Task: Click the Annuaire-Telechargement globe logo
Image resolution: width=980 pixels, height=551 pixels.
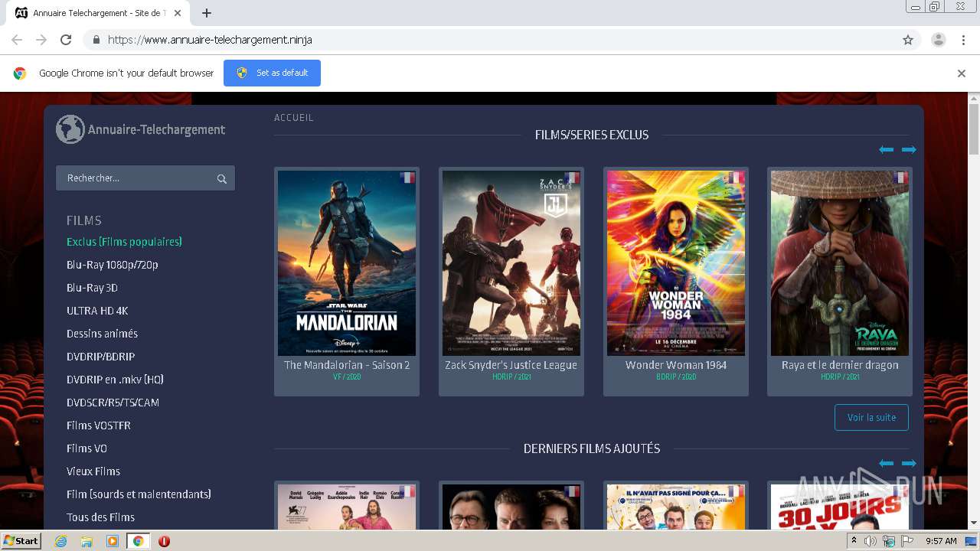Action: click(70, 129)
